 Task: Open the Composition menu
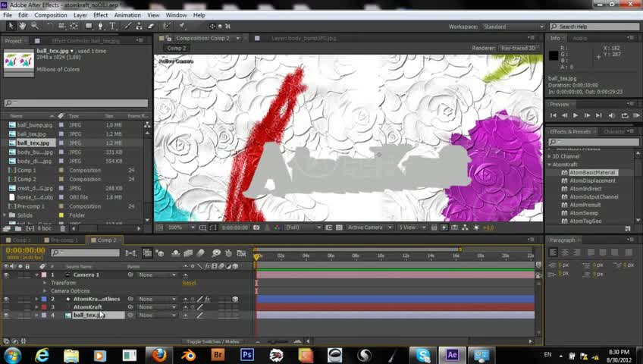(51, 15)
